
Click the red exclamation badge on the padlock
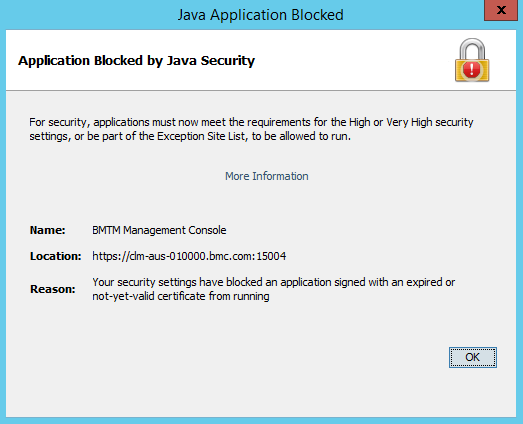[471, 69]
